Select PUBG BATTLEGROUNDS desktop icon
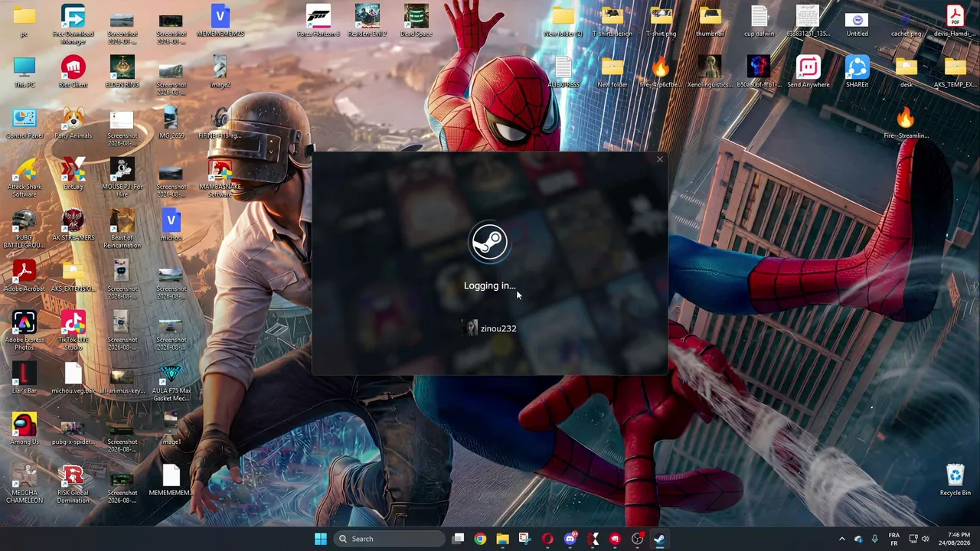The width and height of the screenshot is (980, 551). click(x=24, y=229)
